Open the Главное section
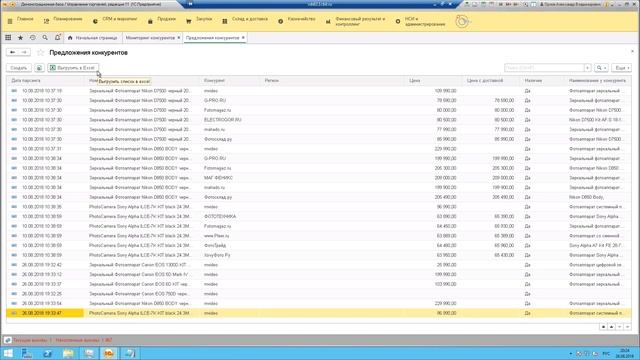 click(25, 19)
